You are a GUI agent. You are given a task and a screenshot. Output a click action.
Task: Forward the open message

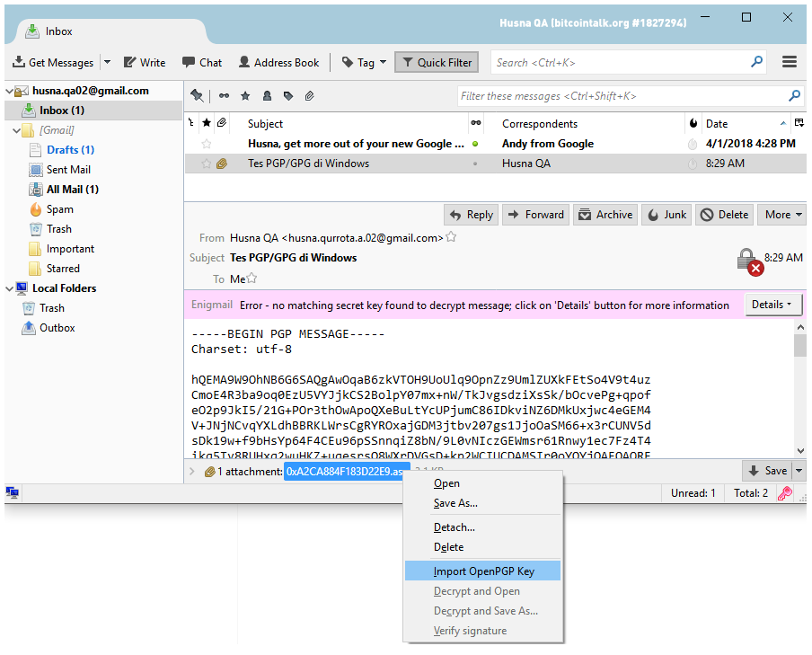pos(536,215)
